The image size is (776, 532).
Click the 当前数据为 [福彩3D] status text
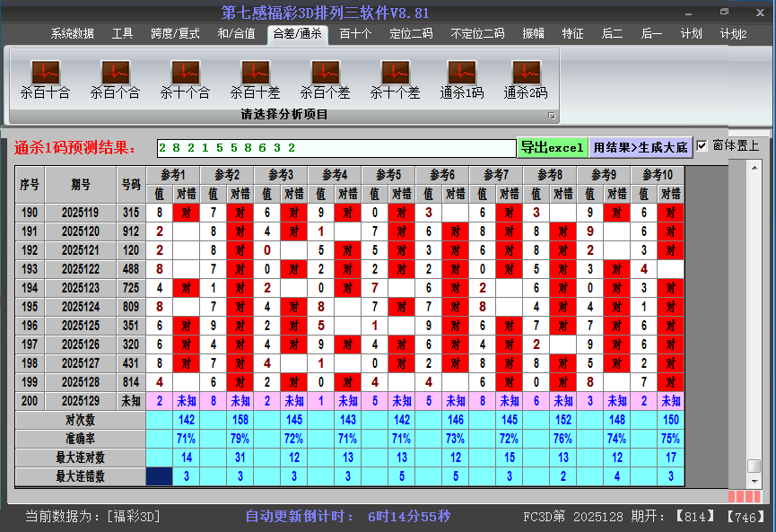click(x=93, y=517)
